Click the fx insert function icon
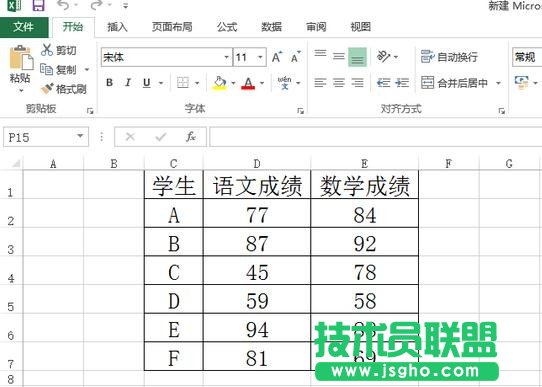The height and width of the screenshot is (387, 542). (191, 137)
